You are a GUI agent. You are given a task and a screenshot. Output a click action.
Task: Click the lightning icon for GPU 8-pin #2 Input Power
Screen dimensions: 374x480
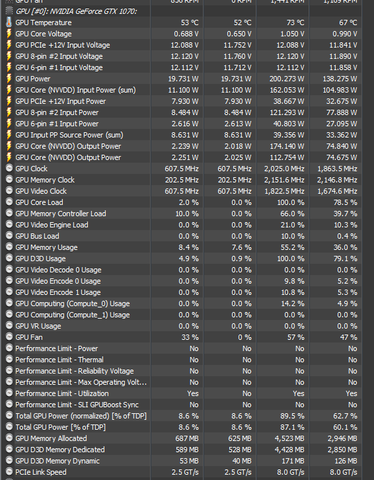tap(9, 112)
